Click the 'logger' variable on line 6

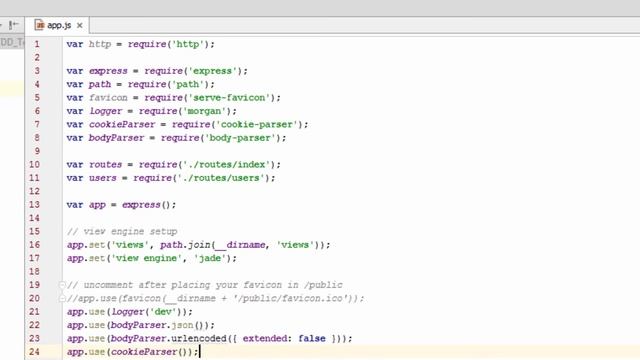(x=106, y=111)
